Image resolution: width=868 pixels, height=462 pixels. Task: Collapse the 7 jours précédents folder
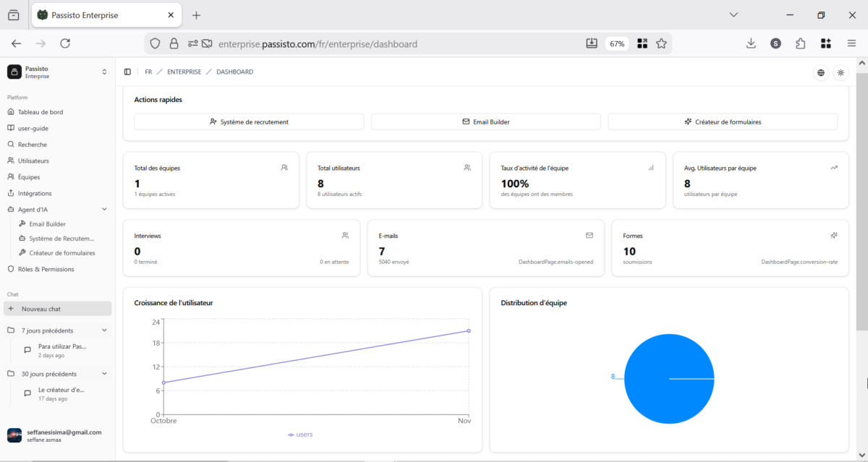point(104,330)
